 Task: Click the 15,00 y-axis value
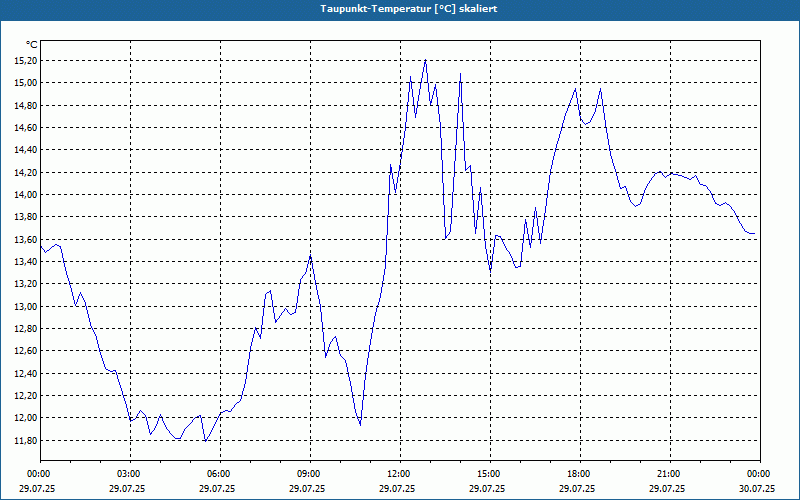click(x=26, y=83)
